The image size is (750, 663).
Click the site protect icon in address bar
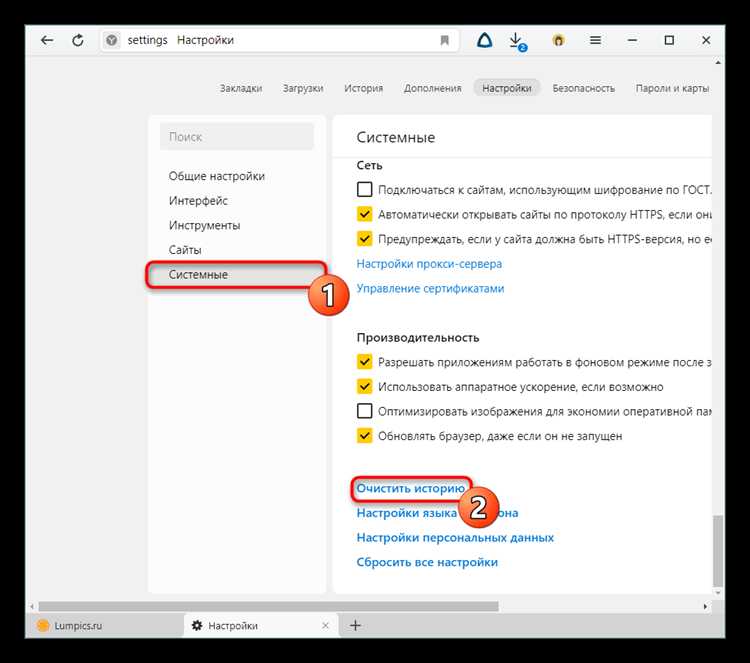pyautogui.click(x=111, y=40)
